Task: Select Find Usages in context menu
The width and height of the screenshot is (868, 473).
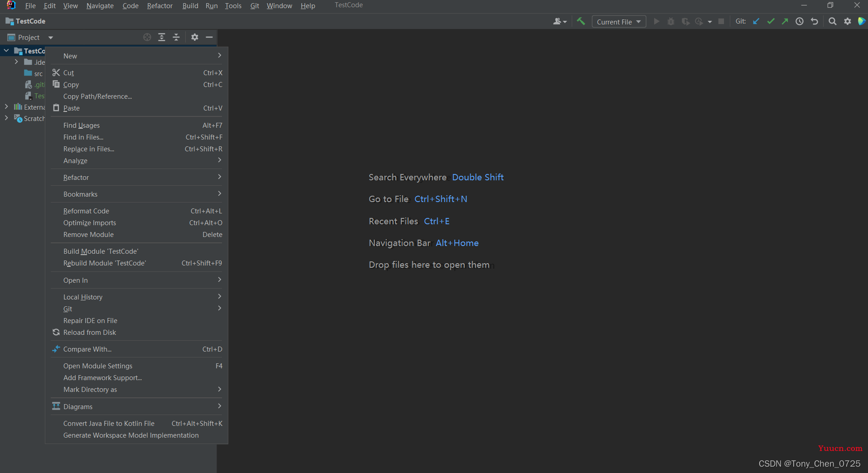Action: 136,125
